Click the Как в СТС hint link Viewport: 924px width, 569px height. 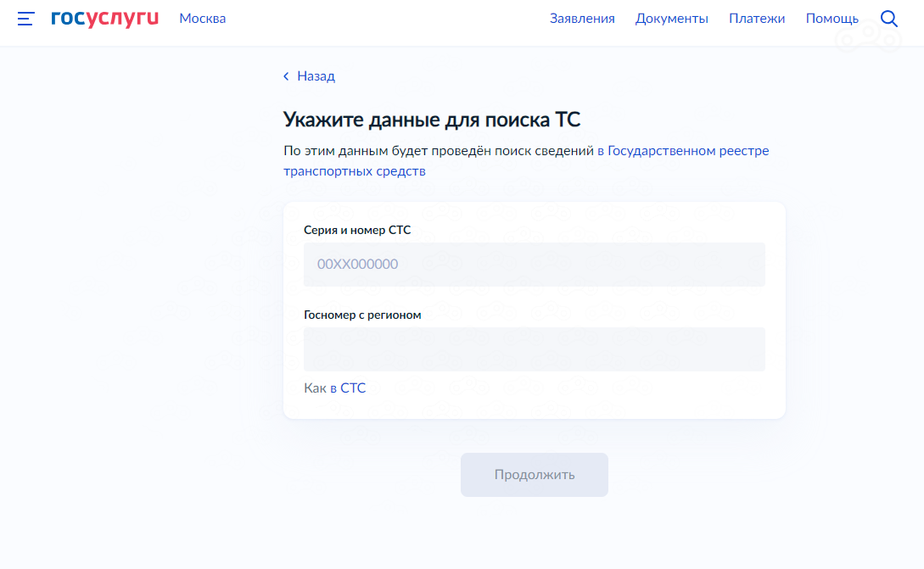[x=334, y=388]
